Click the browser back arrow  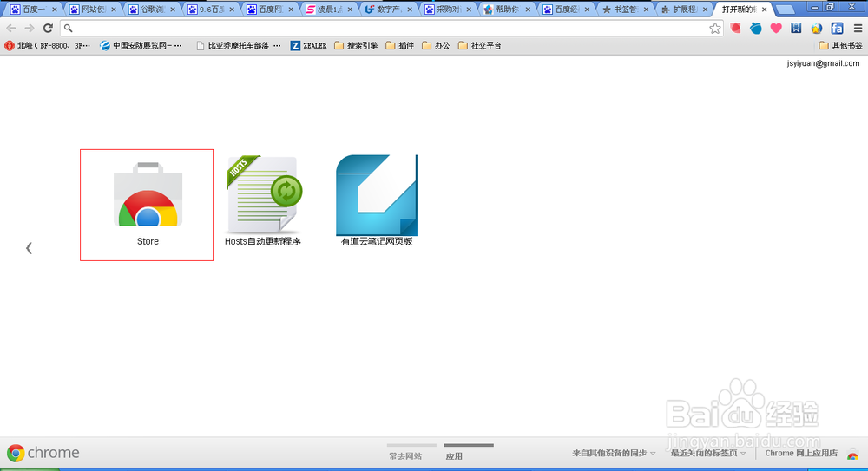(x=11, y=29)
